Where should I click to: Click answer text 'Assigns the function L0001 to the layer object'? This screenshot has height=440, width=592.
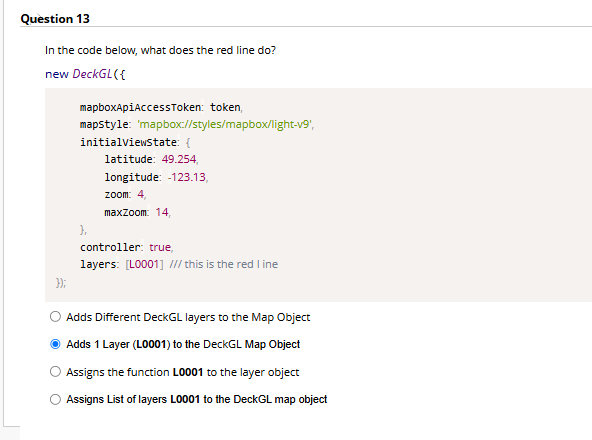coord(183,372)
